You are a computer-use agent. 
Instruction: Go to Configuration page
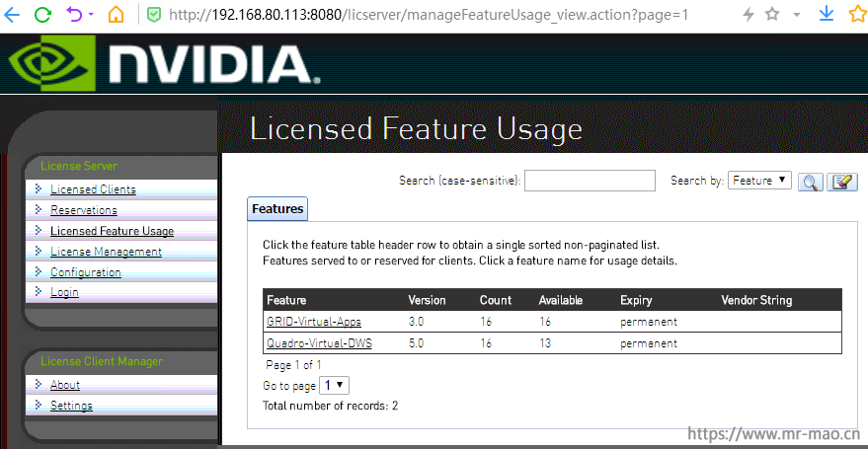(85, 272)
